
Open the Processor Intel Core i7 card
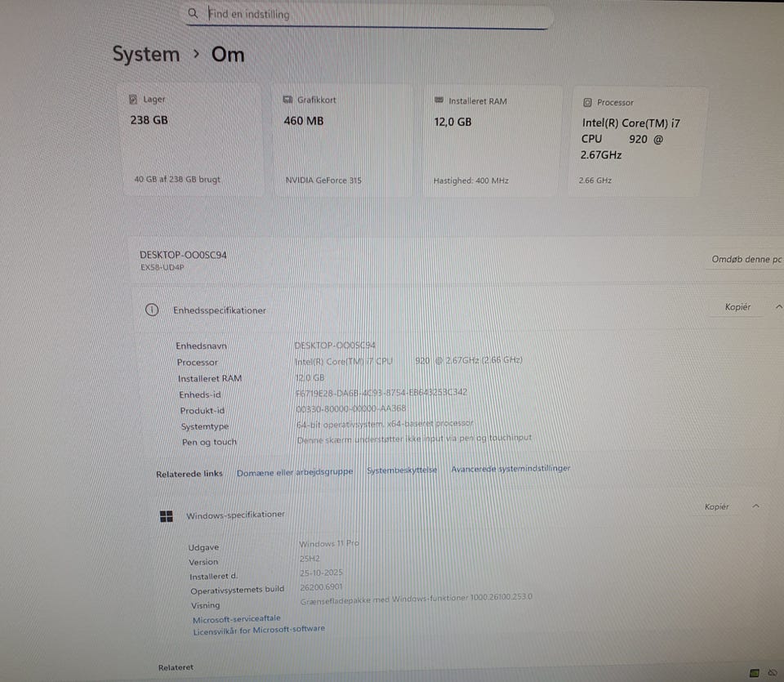click(639, 142)
